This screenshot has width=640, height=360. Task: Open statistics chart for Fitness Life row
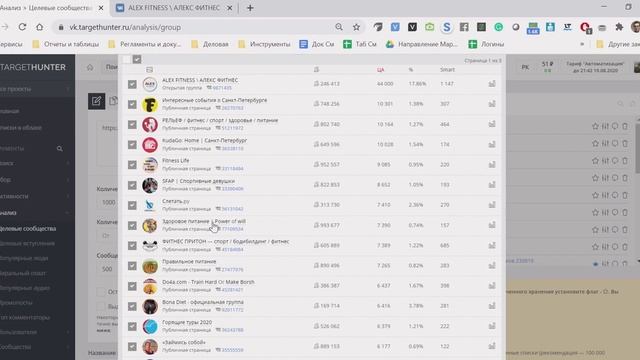(492, 164)
